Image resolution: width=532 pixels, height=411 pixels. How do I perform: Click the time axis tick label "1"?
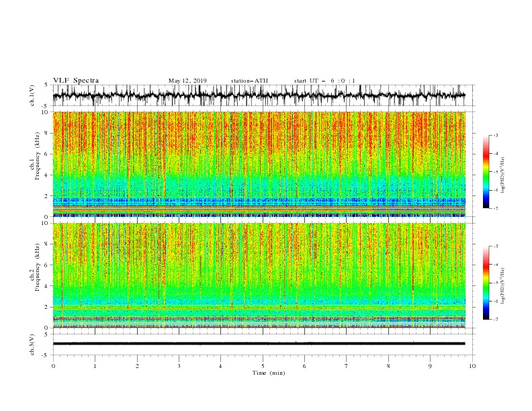(95, 366)
